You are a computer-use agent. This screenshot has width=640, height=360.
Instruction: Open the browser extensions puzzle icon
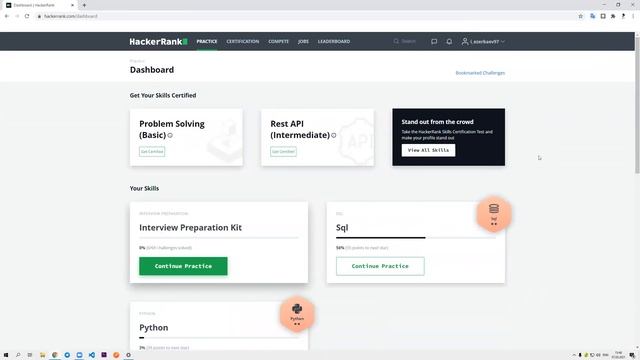coord(613,16)
